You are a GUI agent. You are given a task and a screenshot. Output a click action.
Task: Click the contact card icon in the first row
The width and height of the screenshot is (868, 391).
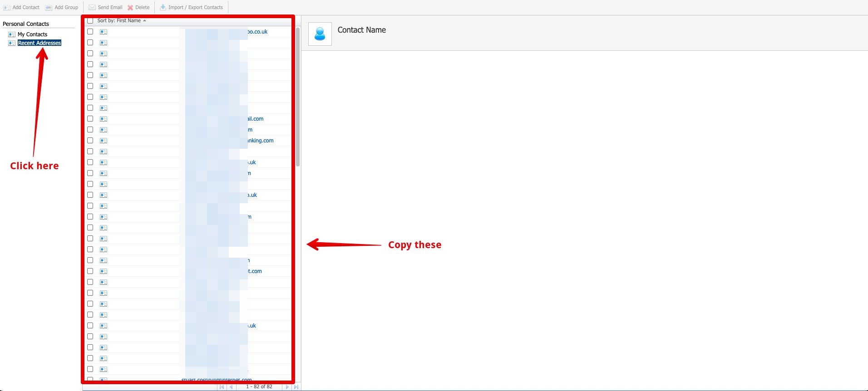tap(104, 32)
